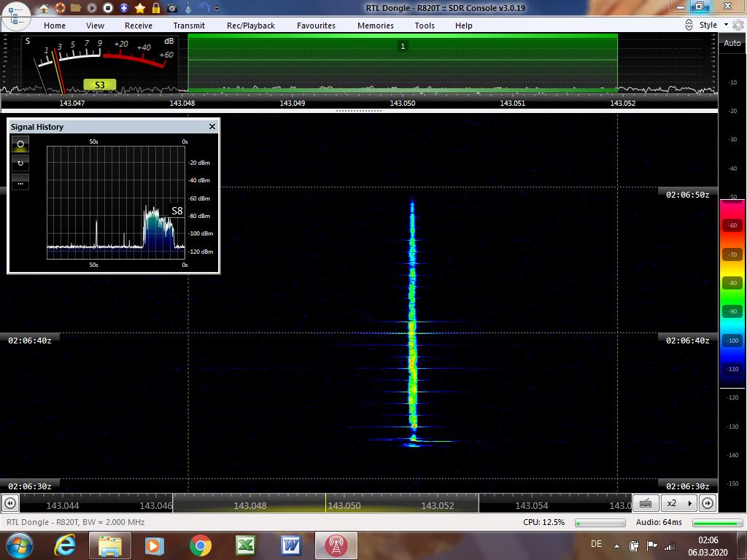The width and height of the screenshot is (747, 560).
Task: Click the lifebuoy help icon in toolbar
Action: pos(60,7)
